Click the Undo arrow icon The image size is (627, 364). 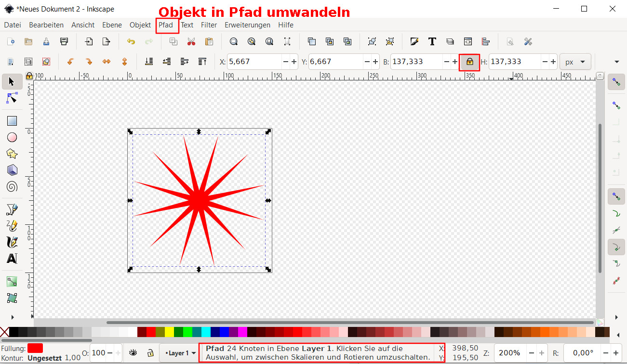(x=131, y=41)
